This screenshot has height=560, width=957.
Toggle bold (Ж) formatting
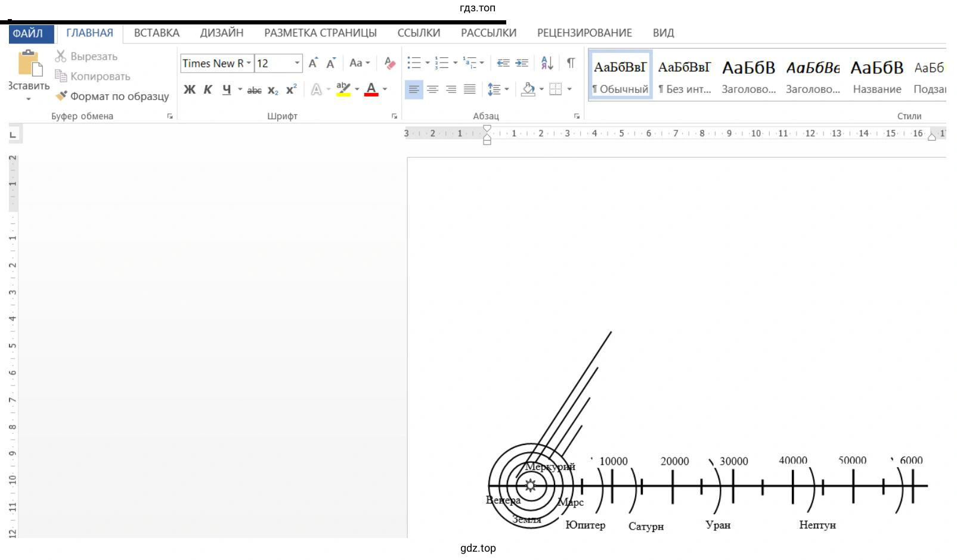[190, 90]
